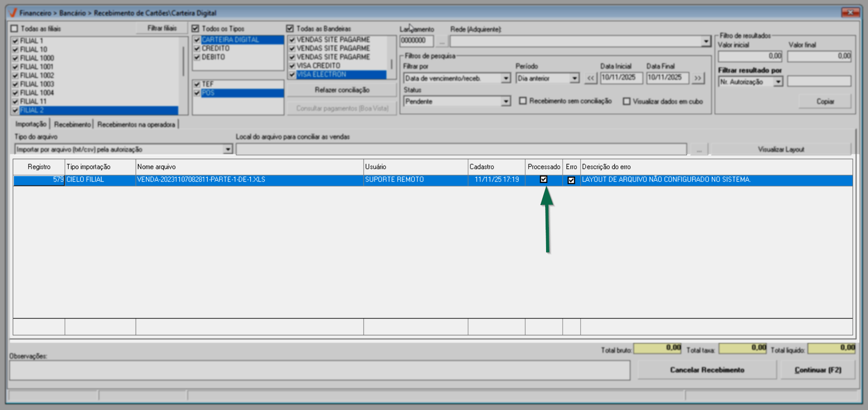Click error description LAYOUT DE ARQUIVO cell
Screen dimensions: 868x410
click(x=716, y=180)
